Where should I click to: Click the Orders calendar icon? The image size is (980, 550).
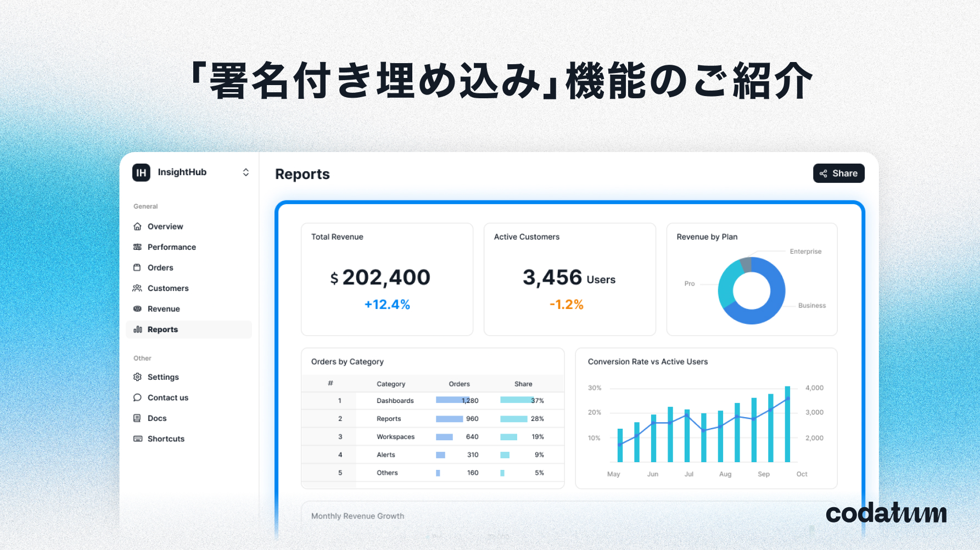137,268
